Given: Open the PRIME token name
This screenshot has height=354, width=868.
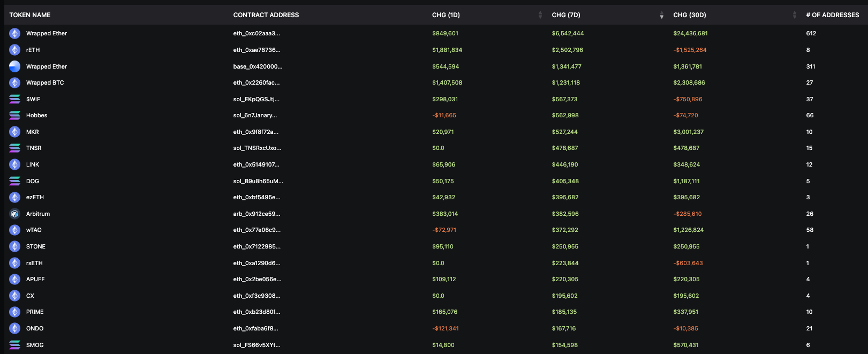Looking at the screenshot, I should (35, 312).
